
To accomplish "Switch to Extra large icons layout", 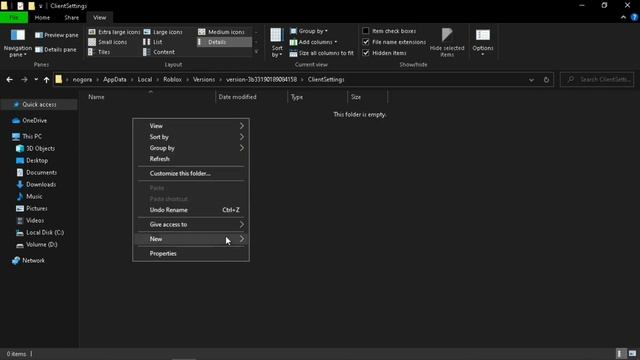I will tap(114, 32).
